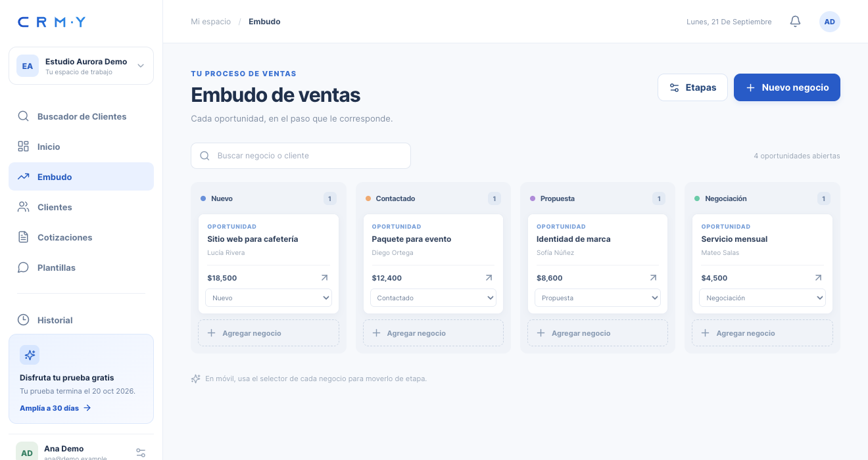Click client name Sofía Núñez

tap(556, 253)
